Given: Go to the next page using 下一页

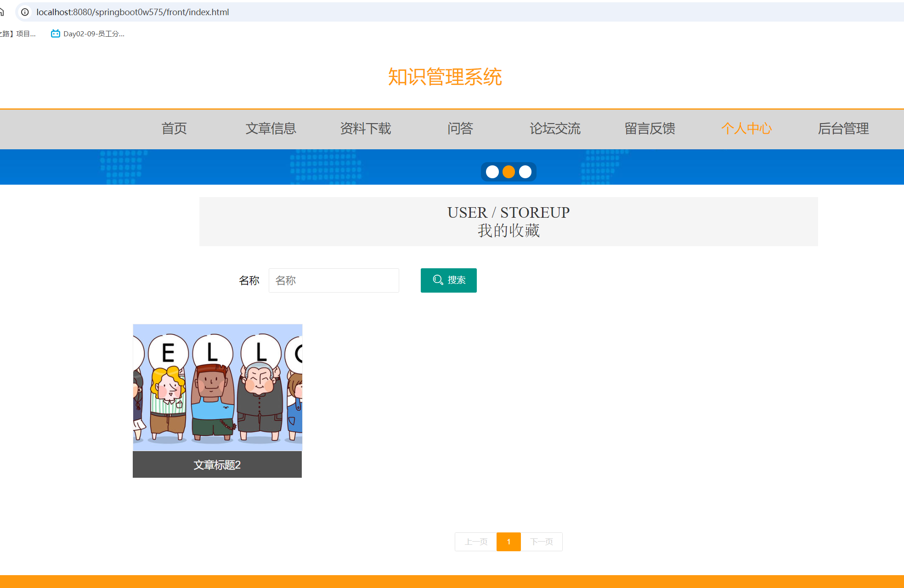Looking at the screenshot, I should coord(541,542).
